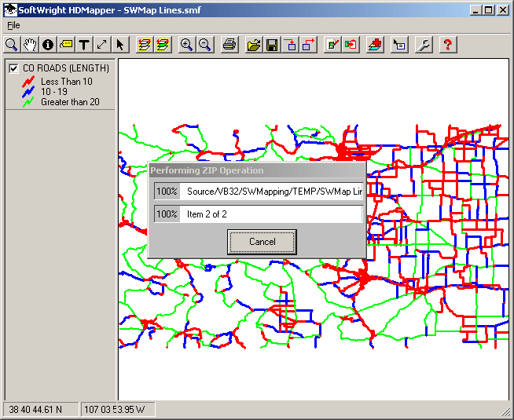Click the cursor-with-list legend icon
514x420 pixels.
coord(399,45)
